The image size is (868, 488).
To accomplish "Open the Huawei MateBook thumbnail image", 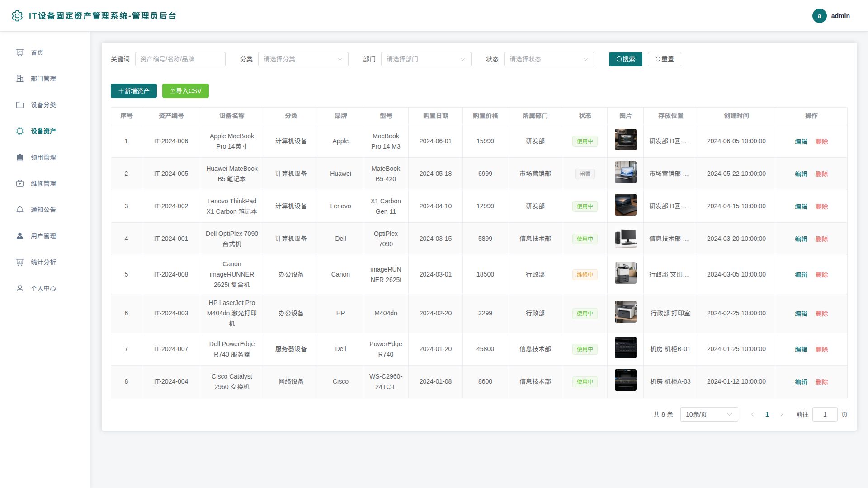I will [626, 172].
